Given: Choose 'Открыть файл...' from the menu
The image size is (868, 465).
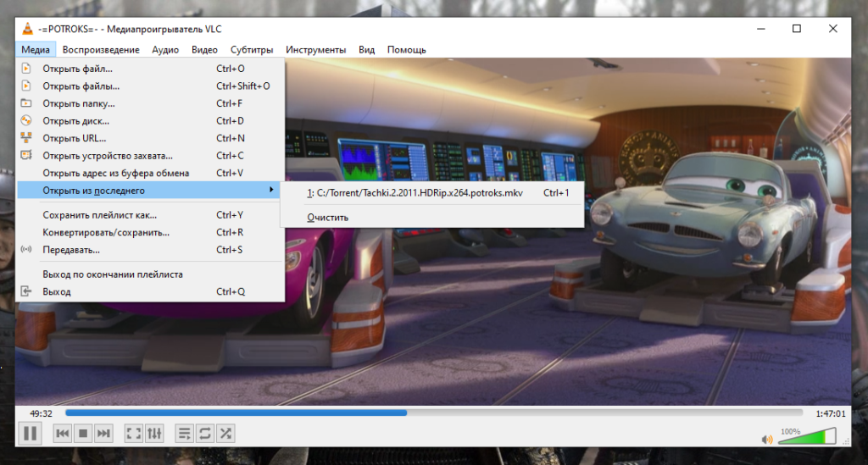Looking at the screenshot, I should tap(77, 69).
